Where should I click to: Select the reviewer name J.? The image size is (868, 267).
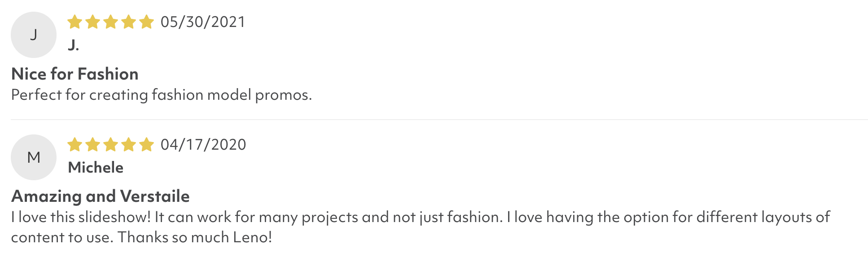point(74,45)
